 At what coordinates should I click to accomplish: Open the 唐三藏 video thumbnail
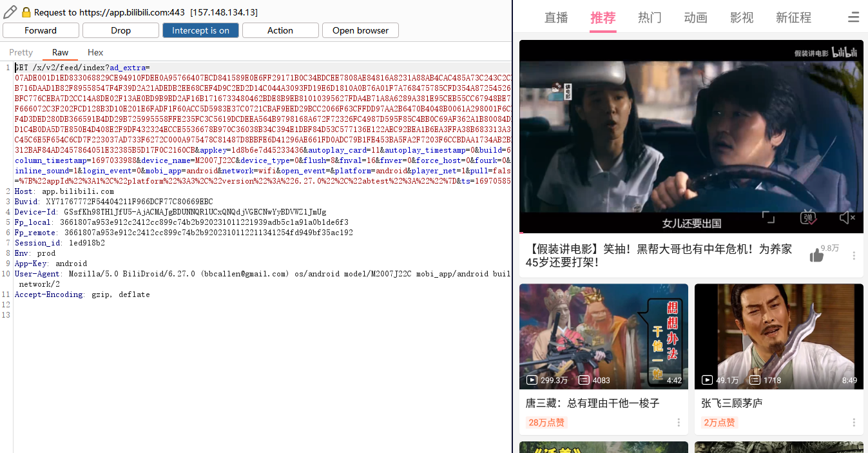pyautogui.click(x=604, y=336)
